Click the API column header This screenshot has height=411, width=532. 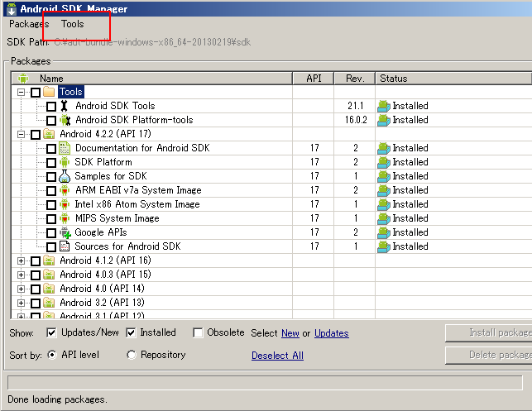[314, 79]
